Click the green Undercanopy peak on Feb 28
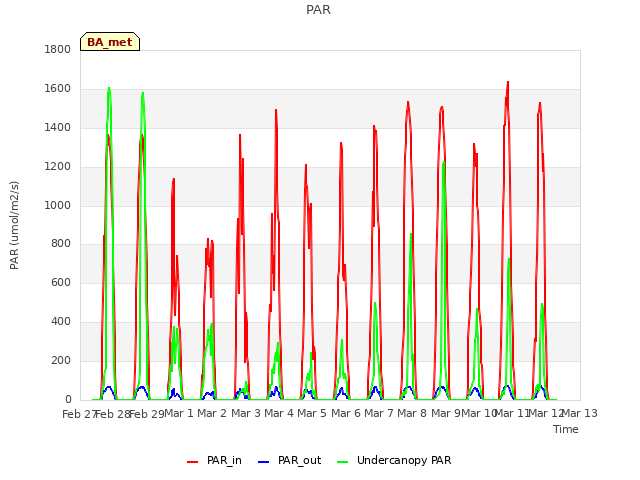The width and height of the screenshot is (640, 480). tap(109, 88)
